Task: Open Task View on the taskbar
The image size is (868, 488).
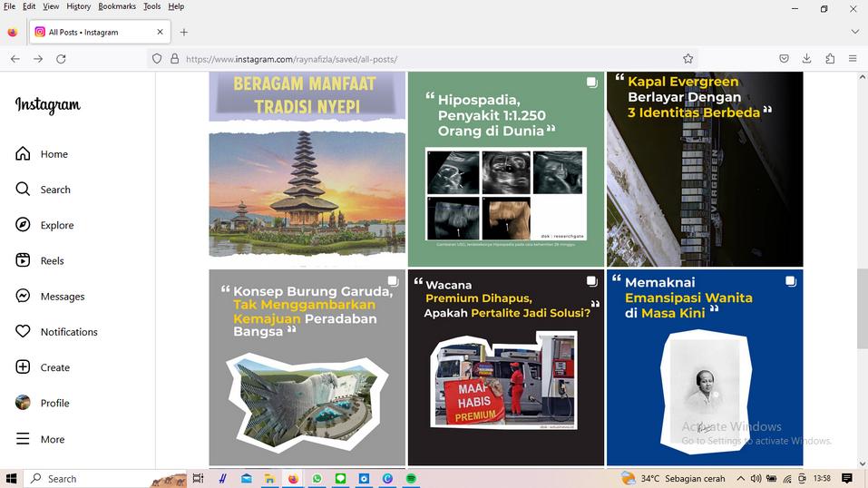Action: coord(198,479)
